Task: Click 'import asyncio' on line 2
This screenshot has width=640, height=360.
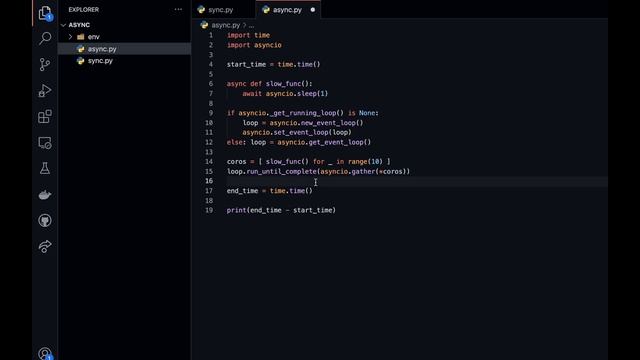Action: (254, 45)
